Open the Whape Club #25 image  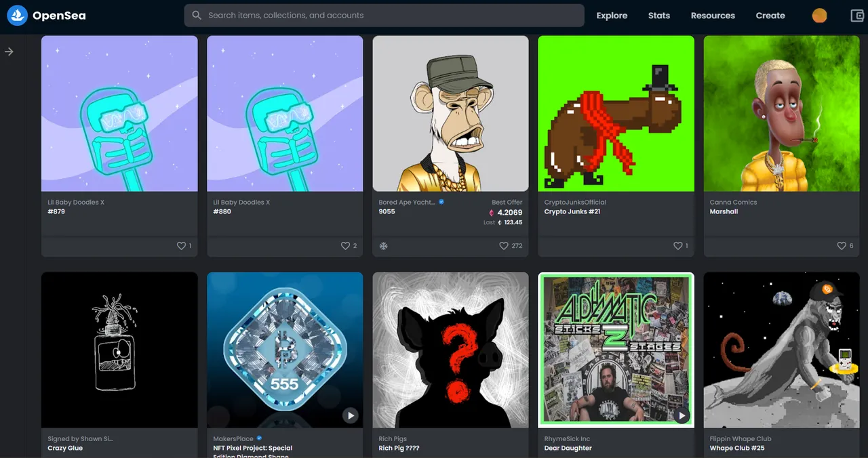coord(781,350)
